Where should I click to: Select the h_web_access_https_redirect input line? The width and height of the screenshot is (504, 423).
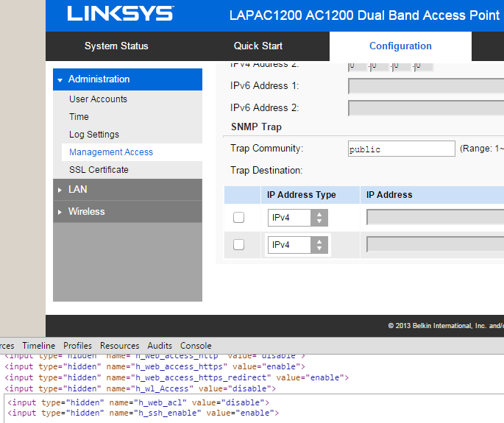177,377
